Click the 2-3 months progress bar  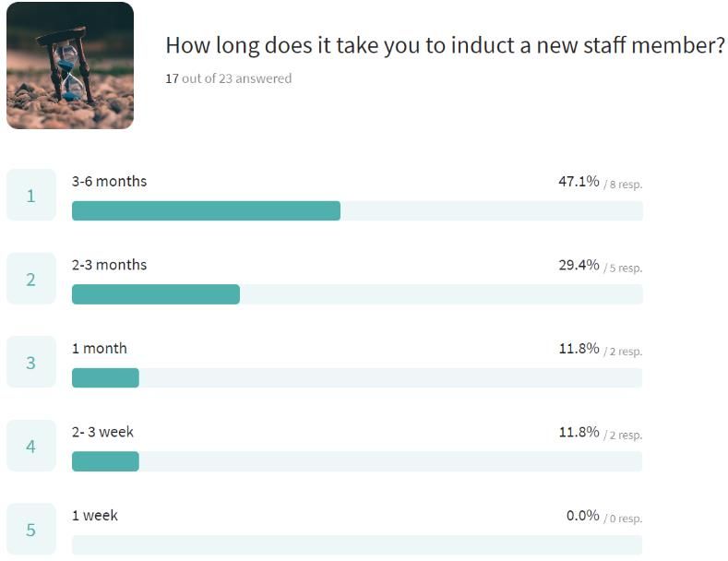coord(357,294)
